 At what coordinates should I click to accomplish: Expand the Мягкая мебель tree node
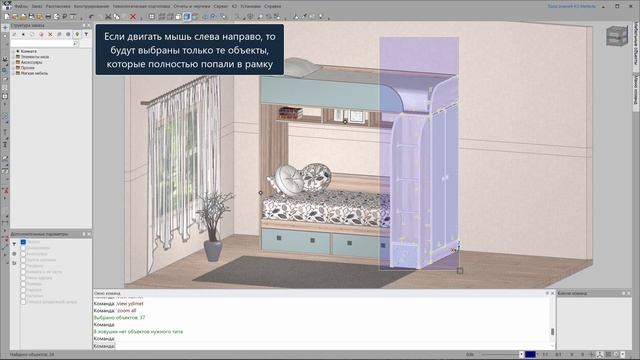pyautogui.click(x=13, y=73)
